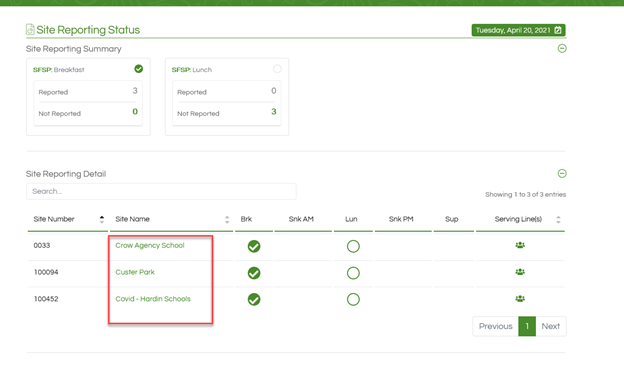The width and height of the screenshot is (624, 367).
Task: Click the Previous pagination button
Action: click(x=495, y=326)
